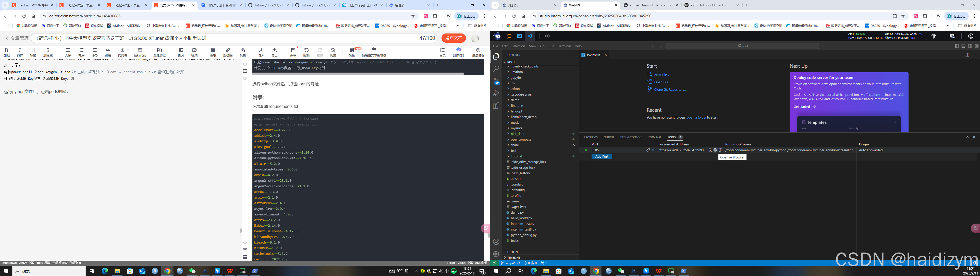
Task: Stop forwarding port 8505 with the X icon
Action: click(x=654, y=150)
